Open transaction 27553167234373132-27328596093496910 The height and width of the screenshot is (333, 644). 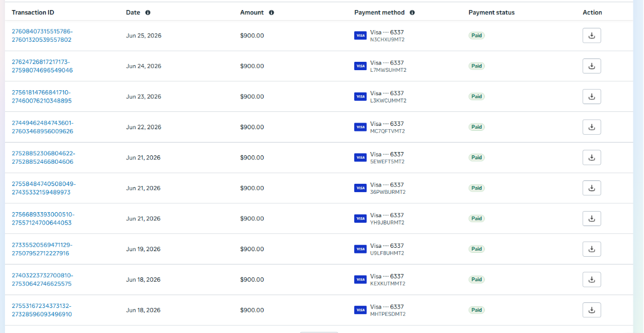[x=42, y=310]
